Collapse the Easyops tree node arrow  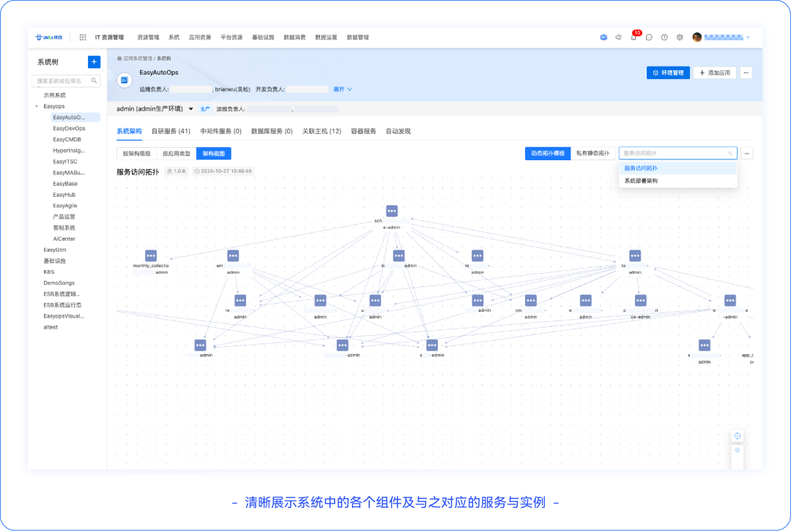point(37,106)
